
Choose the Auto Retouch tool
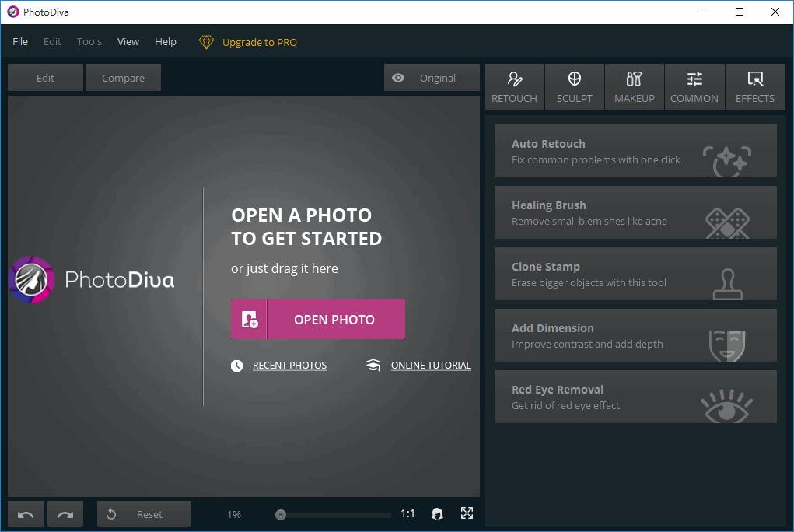pyautogui.click(x=635, y=151)
